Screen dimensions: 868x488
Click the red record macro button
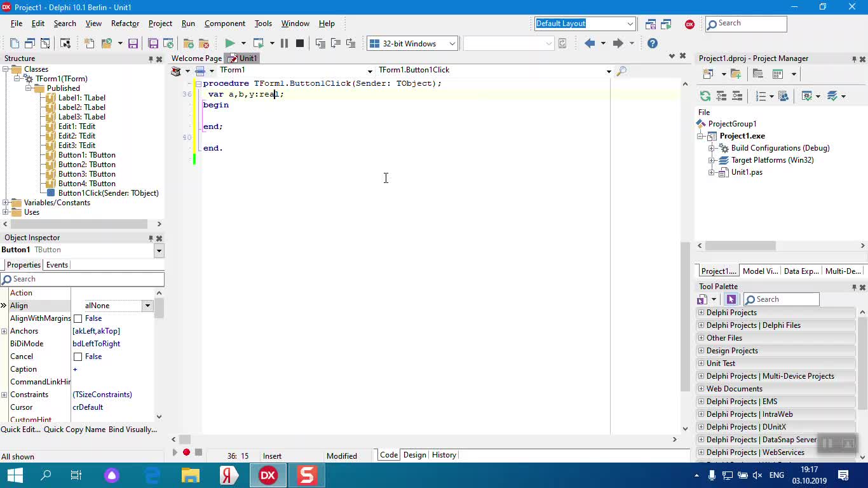pyautogui.click(x=186, y=452)
